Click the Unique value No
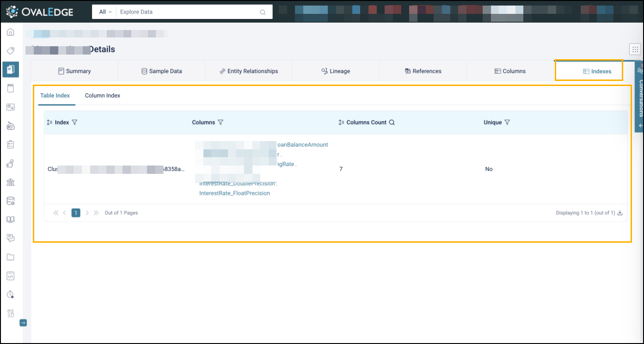 489,169
